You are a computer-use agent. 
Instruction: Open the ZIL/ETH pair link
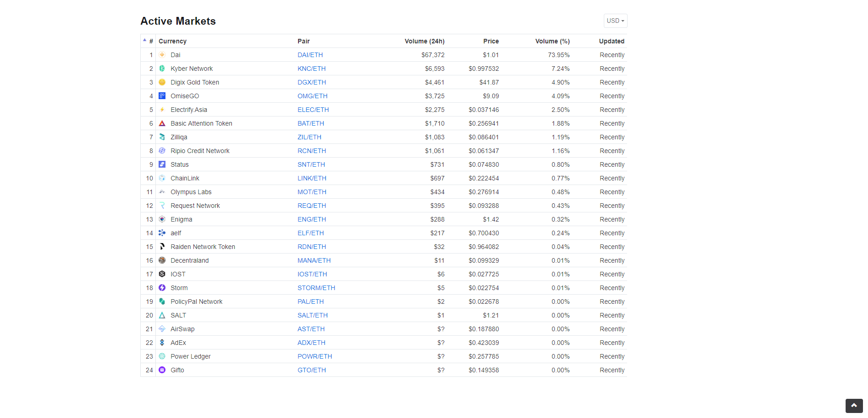point(309,137)
